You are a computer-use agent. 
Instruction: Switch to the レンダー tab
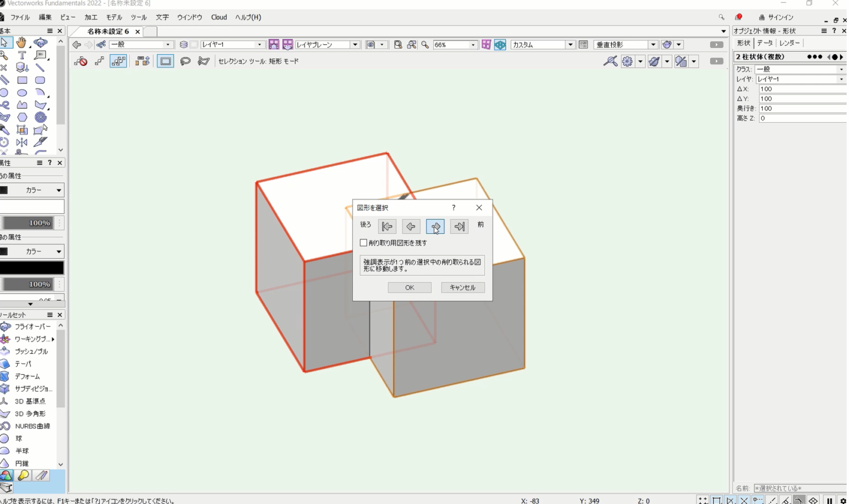pyautogui.click(x=789, y=43)
